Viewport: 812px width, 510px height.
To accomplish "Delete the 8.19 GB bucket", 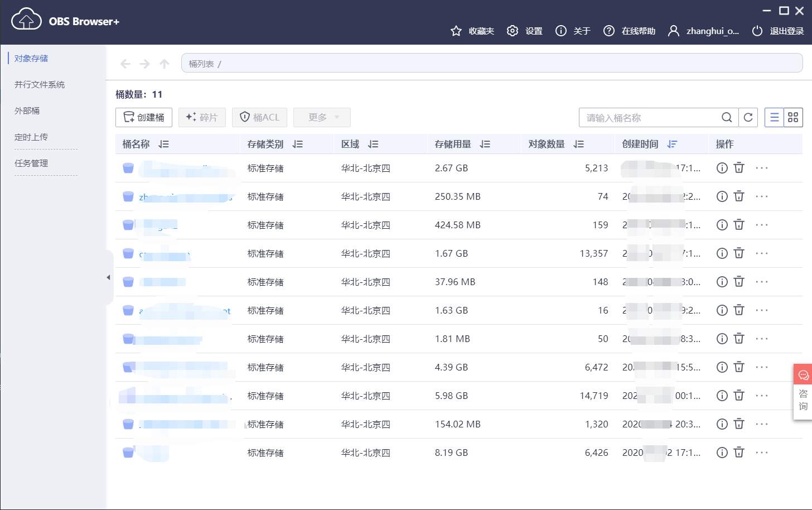I will click(739, 452).
